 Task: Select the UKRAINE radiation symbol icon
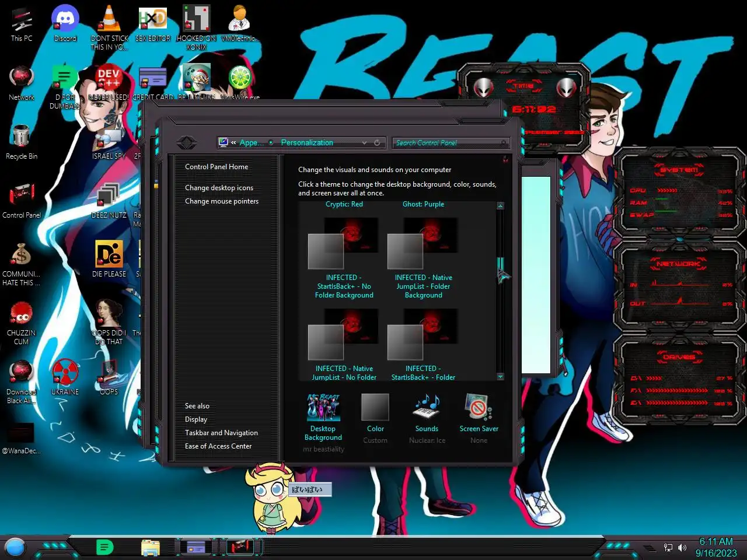65,377
